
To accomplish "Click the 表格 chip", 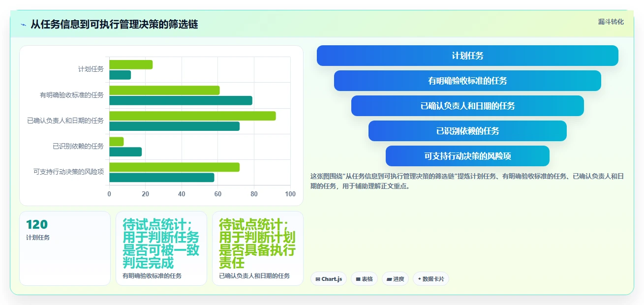I will (x=364, y=279).
